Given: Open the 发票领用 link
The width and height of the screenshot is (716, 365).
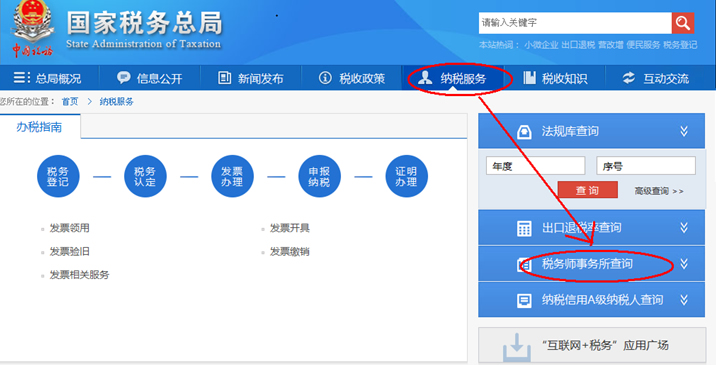Looking at the screenshot, I should [x=69, y=228].
